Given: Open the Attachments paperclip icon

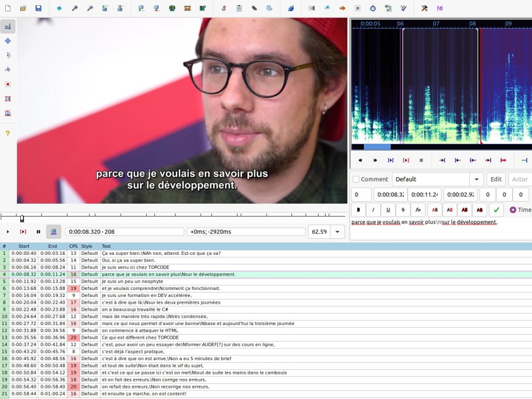Looking at the screenshot, I should tap(254, 8).
